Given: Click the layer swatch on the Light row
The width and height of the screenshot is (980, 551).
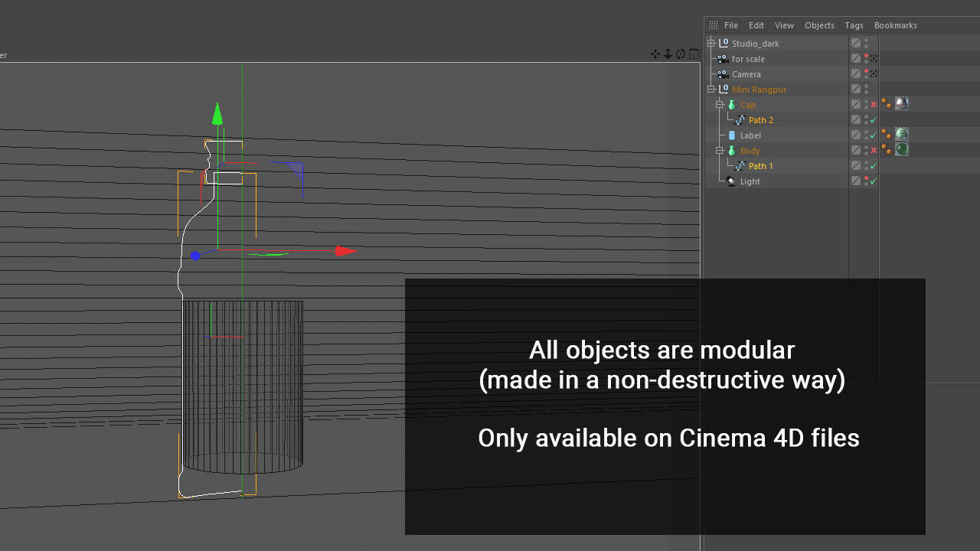Looking at the screenshot, I should [856, 181].
